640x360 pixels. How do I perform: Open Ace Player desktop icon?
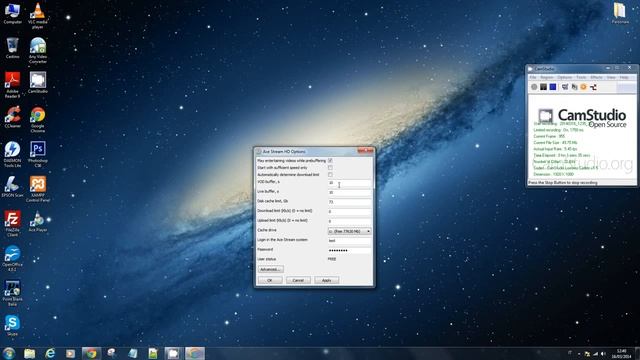(38, 221)
